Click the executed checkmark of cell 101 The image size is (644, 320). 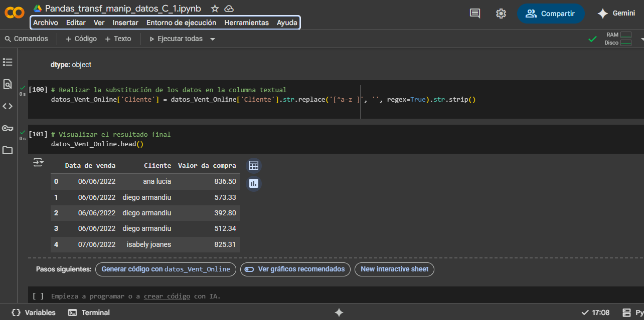23,132
